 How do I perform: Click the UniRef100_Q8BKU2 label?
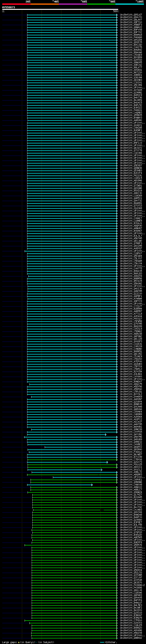click(131, 638)
